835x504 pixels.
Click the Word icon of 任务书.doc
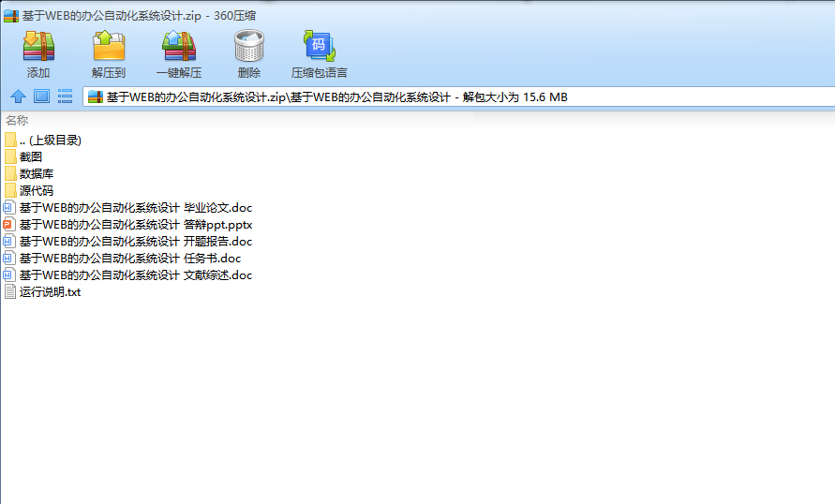9,259
